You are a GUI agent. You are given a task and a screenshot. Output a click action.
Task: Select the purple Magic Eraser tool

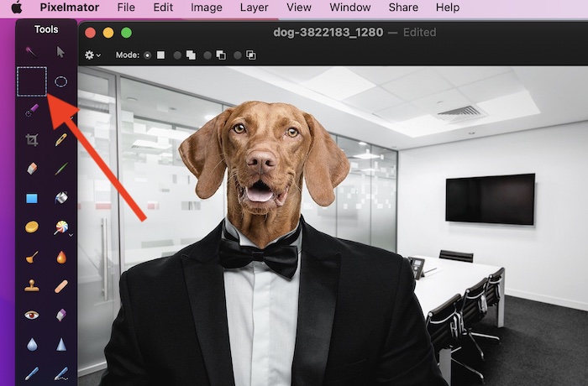pos(61,316)
